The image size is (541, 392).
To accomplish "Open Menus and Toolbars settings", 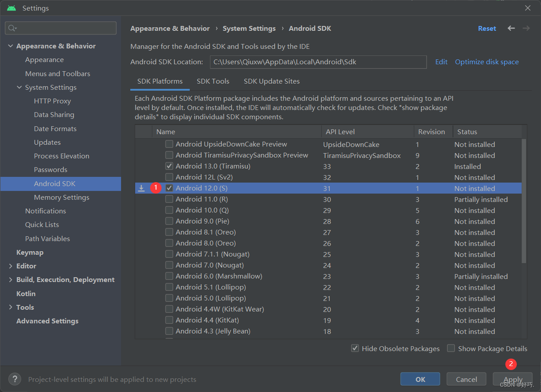I will click(58, 74).
